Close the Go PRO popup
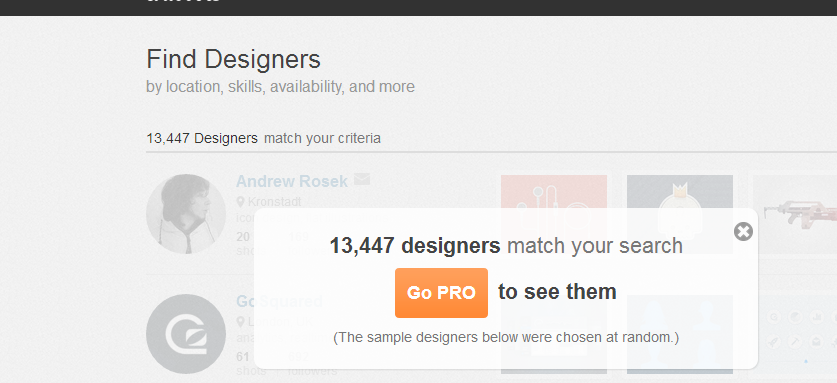The height and width of the screenshot is (383, 837). (x=743, y=232)
